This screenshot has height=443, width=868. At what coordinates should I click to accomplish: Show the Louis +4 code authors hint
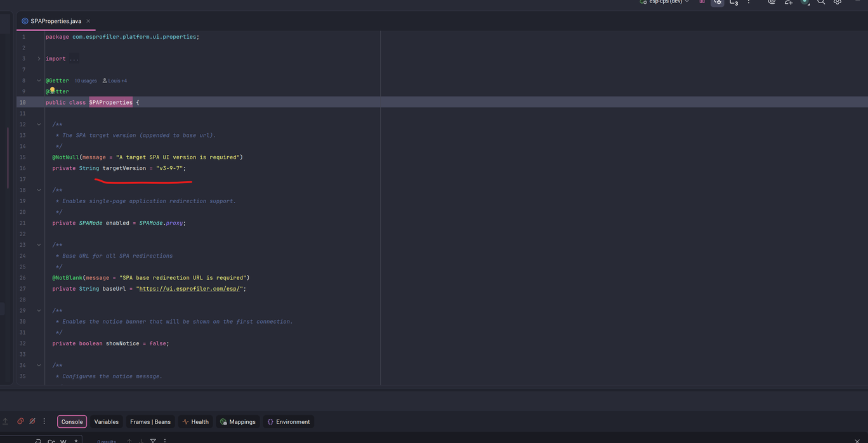coord(115,81)
